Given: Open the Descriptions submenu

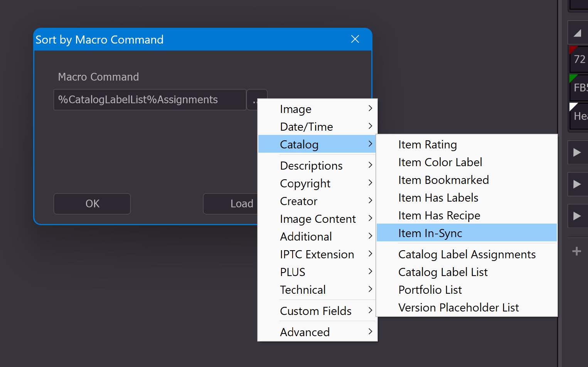Looking at the screenshot, I should [x=318, y=166].
